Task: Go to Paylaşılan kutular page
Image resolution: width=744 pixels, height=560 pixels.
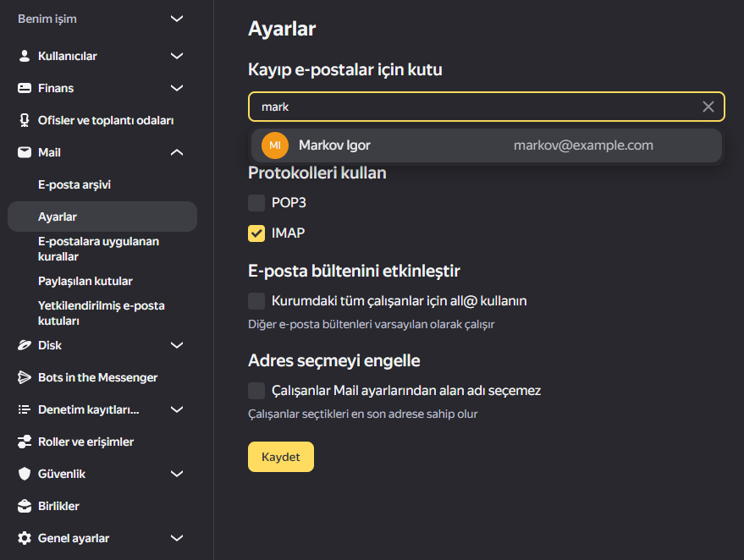Action: (x=85, y=281)
